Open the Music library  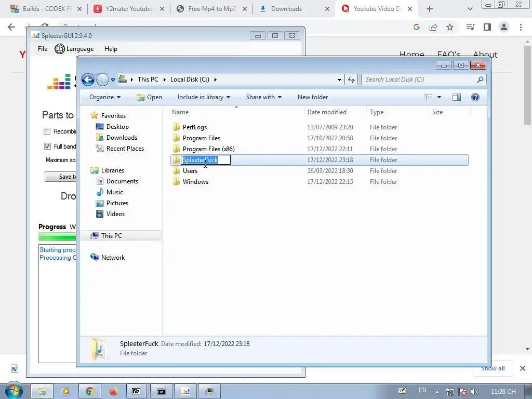[115, 192]
